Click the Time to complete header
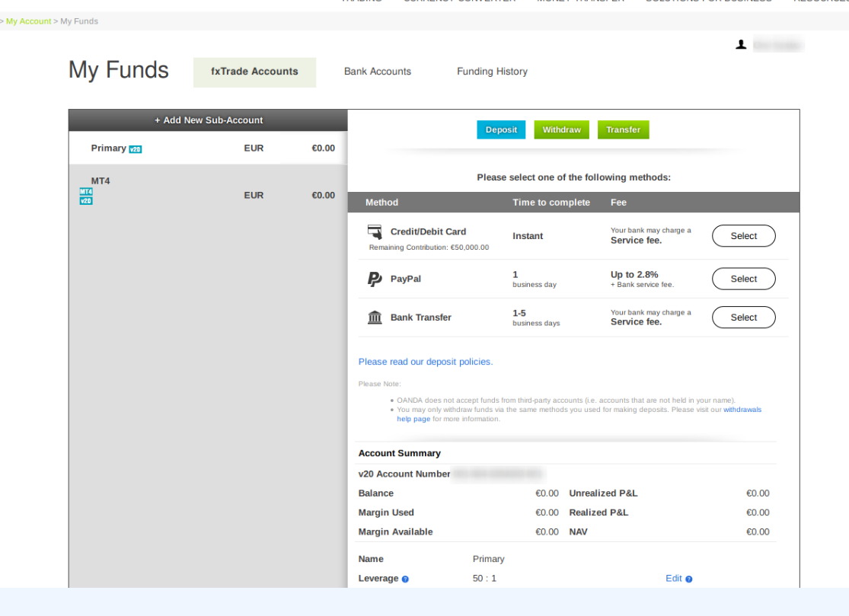 [551, 203]
